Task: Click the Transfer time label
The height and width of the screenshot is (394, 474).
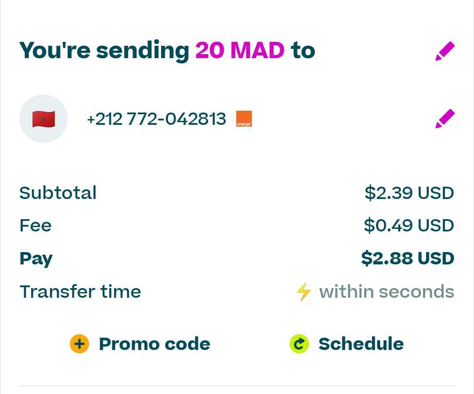Action: [x=80, y=292]
